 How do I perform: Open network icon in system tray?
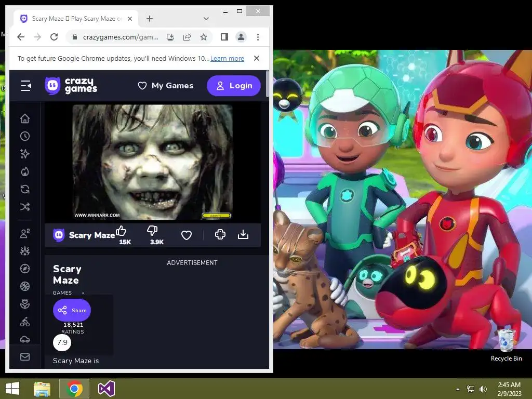pyautogui.click(x=471, y=389)
